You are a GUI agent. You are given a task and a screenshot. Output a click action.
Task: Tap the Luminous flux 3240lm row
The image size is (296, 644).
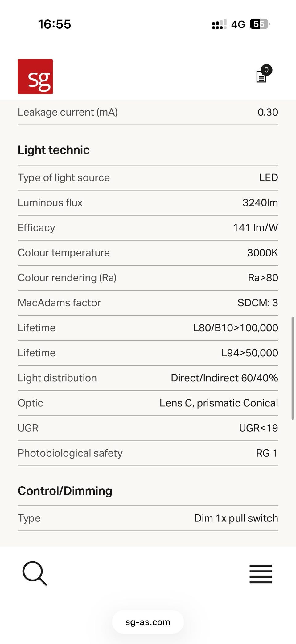(x=148, y=203)
